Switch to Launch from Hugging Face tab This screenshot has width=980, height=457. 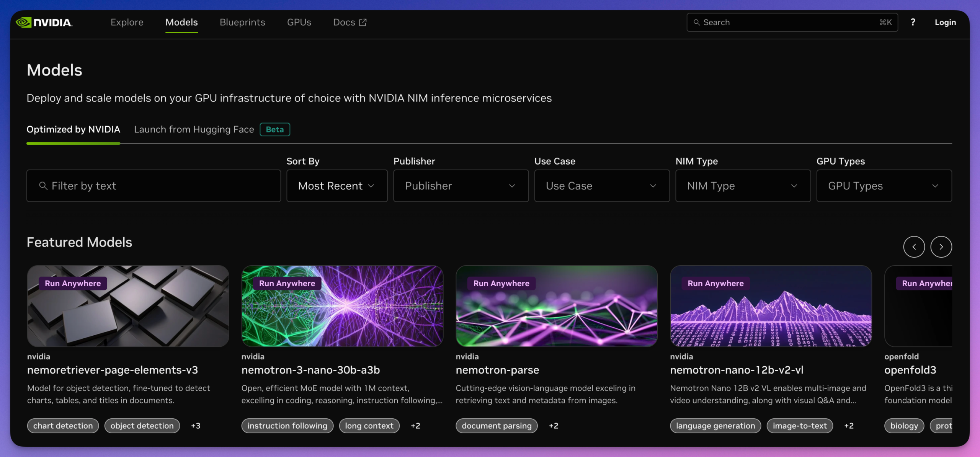coord(194,129)
